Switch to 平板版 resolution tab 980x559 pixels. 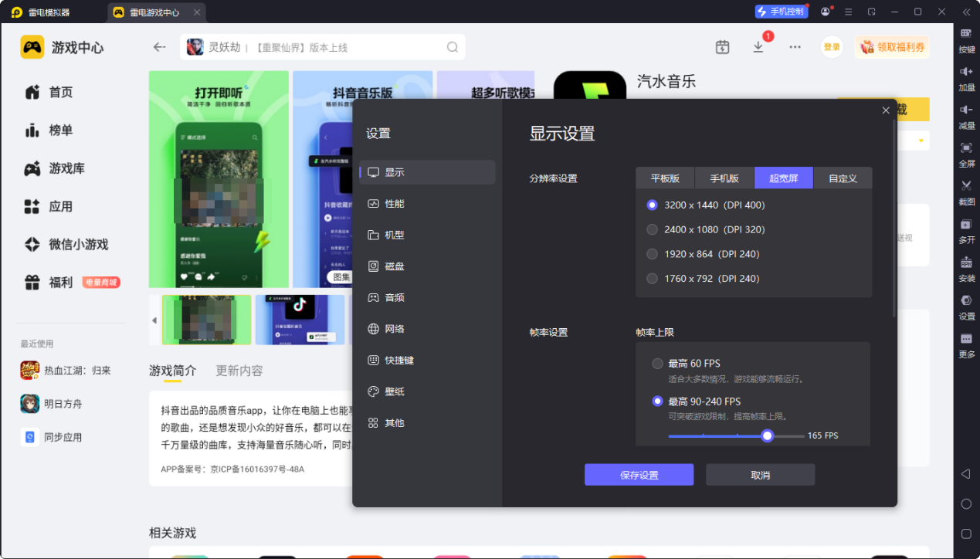pos(665,178)
